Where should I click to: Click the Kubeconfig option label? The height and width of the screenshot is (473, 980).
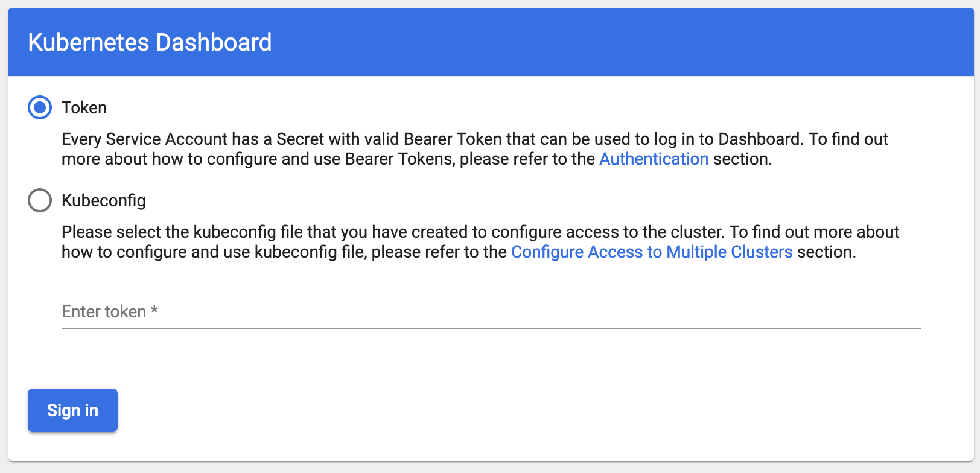pos(104,200)
